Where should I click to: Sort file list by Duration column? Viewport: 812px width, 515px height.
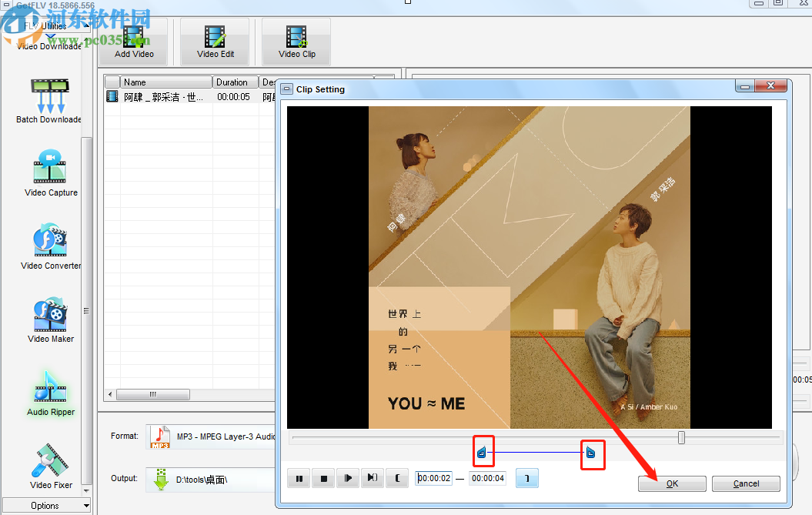point(235,82)
